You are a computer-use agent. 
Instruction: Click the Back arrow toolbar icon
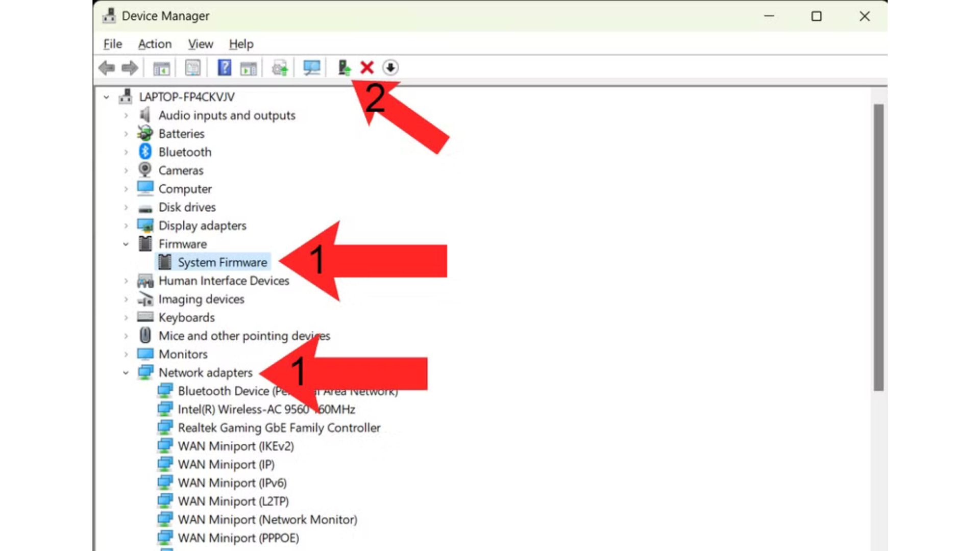pyautogui.click(x=107, y=68)
